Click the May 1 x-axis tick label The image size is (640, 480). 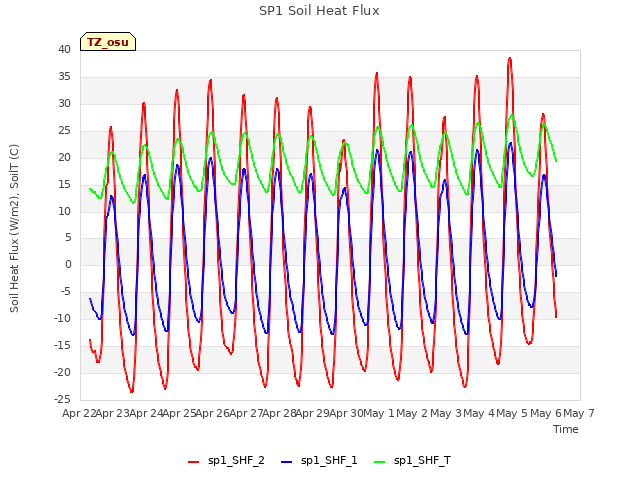point(379,413)
